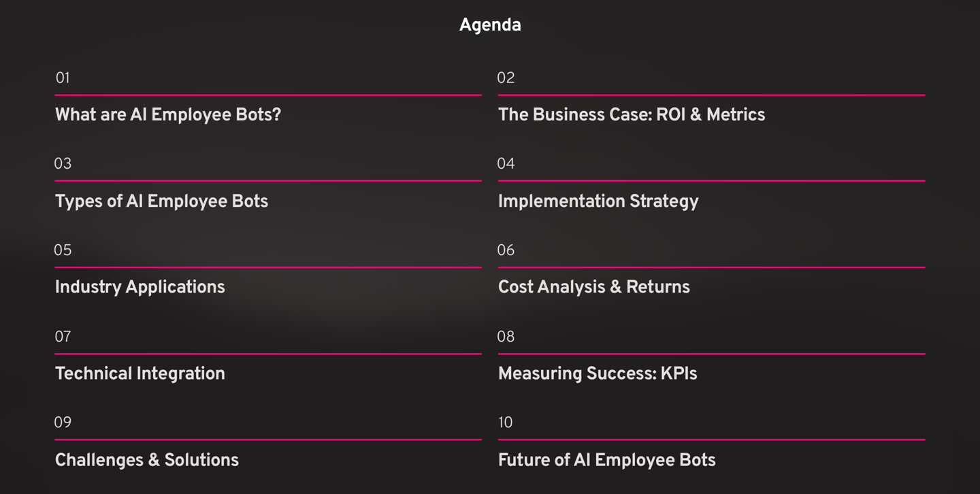Click "Challenges & Solutions" heading
Viewport: 980px width, 494px height.
pyautogui.click(x=146, y=460)
